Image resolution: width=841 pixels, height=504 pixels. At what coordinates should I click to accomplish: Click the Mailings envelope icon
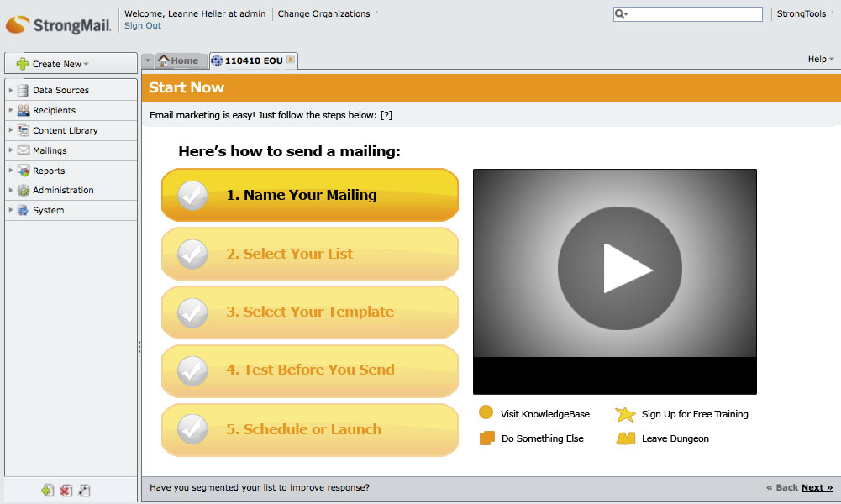[x=23, y=150]
